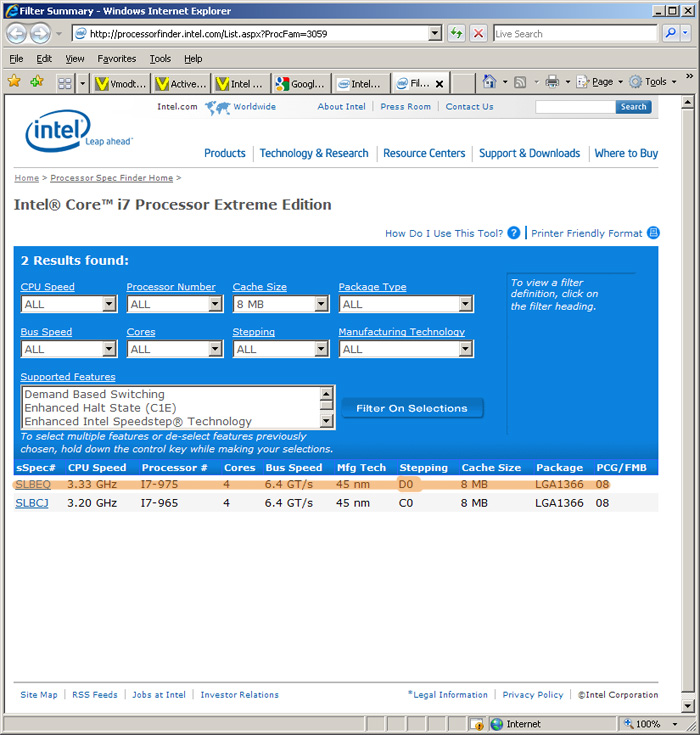Click in the Live Search input field

[x=575, y=34]
